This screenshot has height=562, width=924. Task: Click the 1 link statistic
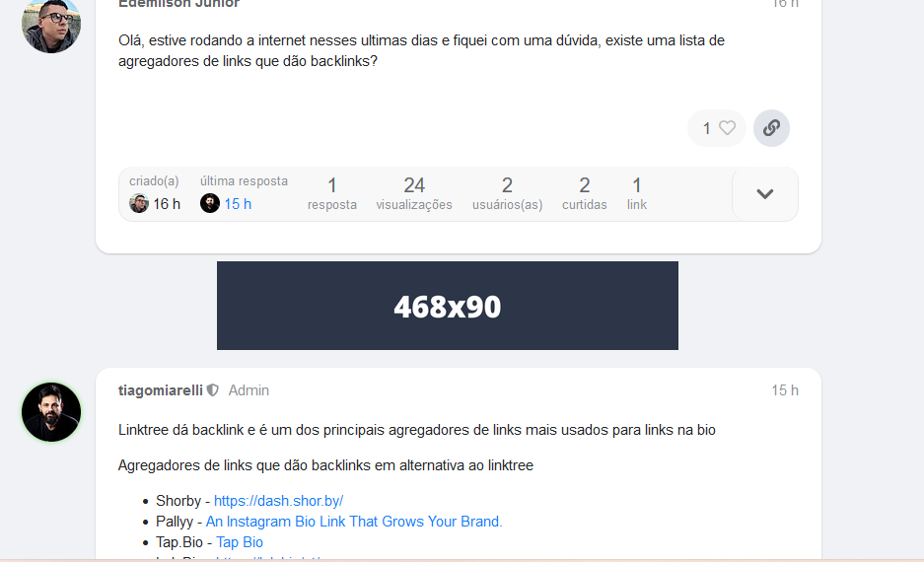tap(636, 194)
